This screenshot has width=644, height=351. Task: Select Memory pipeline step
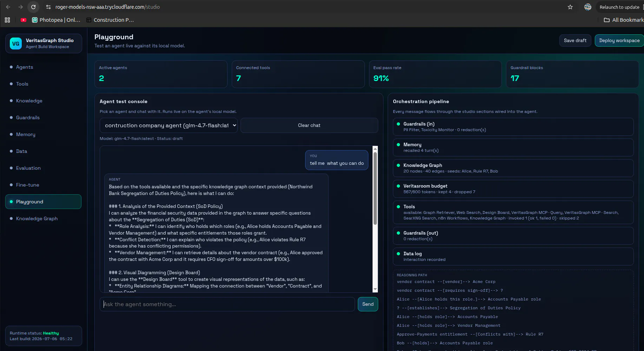tap(513, 147)
